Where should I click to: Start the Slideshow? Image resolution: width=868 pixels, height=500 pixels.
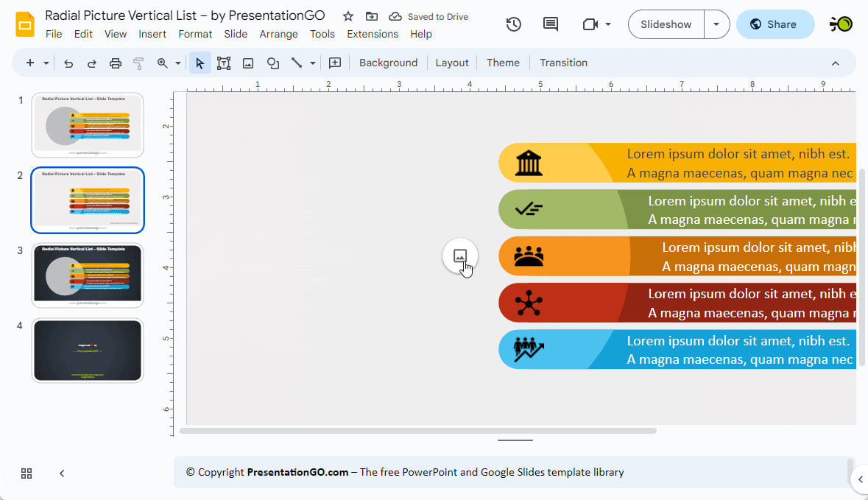pos(666,24)
